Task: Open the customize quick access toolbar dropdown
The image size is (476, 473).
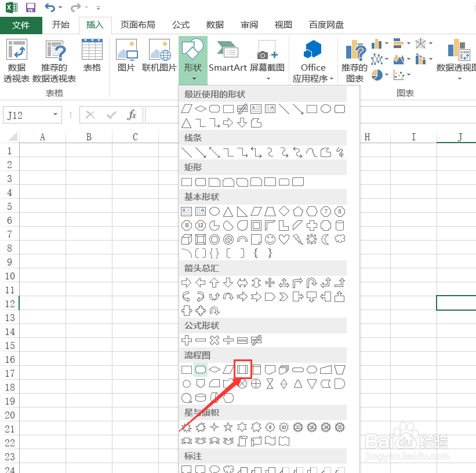Action: (98, 8)
